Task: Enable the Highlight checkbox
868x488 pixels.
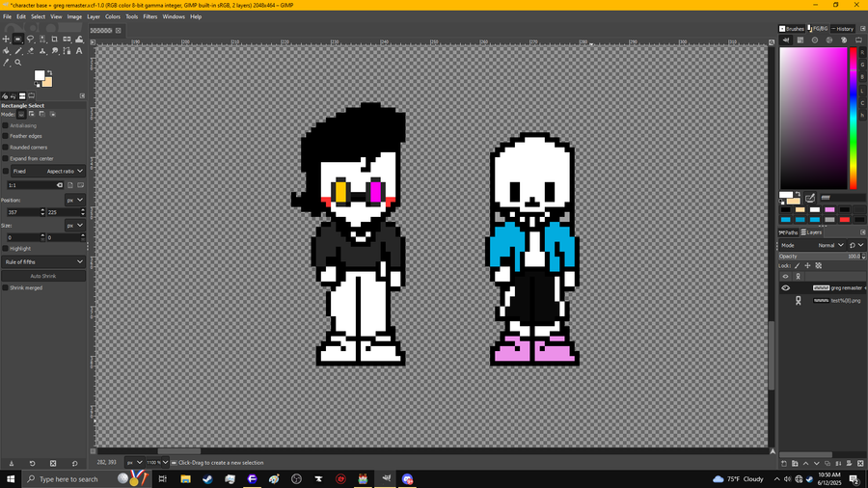Action: tap(6, 249)
